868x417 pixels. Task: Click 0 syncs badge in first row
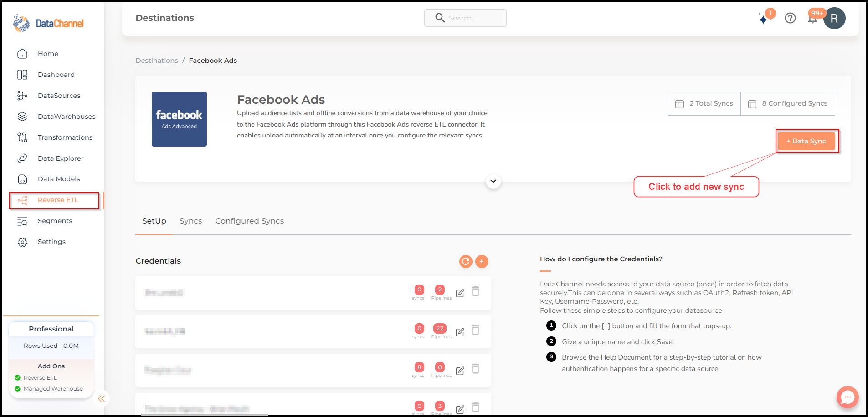click(x=419, y=290)
